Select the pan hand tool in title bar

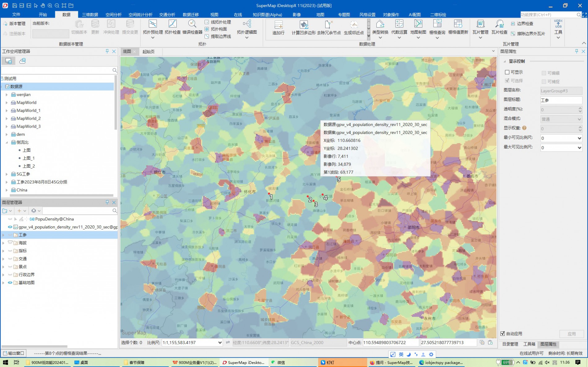(43, 6)
